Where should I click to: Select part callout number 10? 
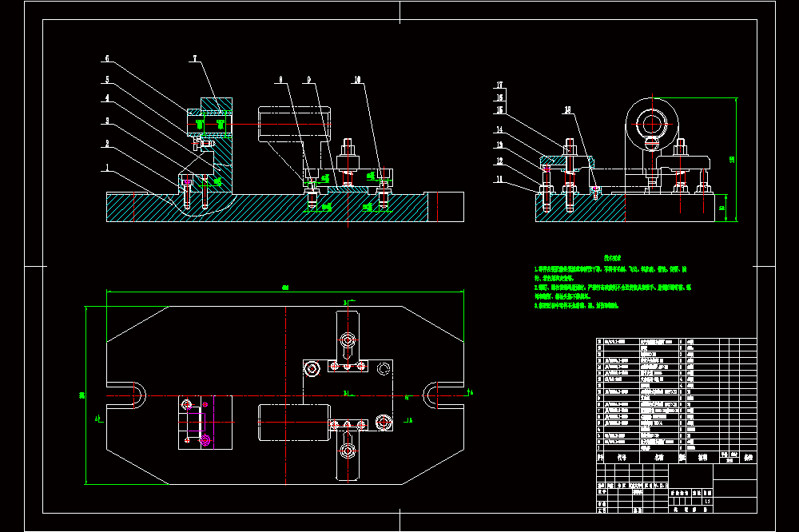point(357,80)
